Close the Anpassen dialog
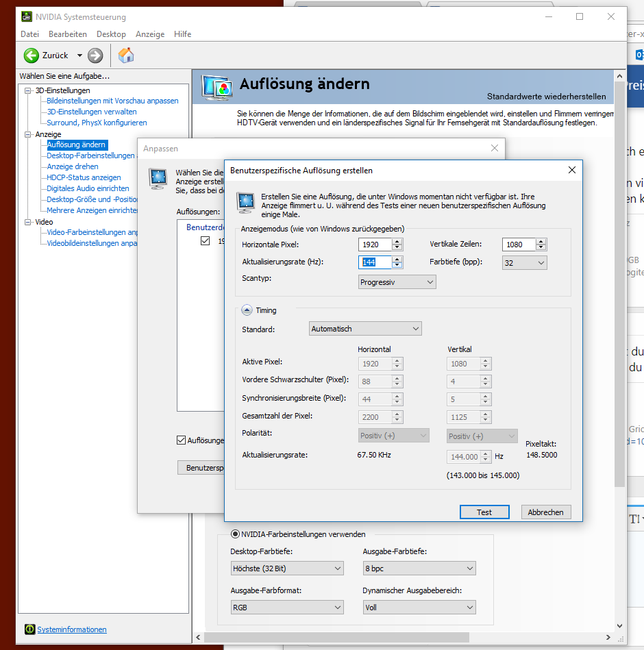This screenshot has height=650, width=644. coord(494,148)
